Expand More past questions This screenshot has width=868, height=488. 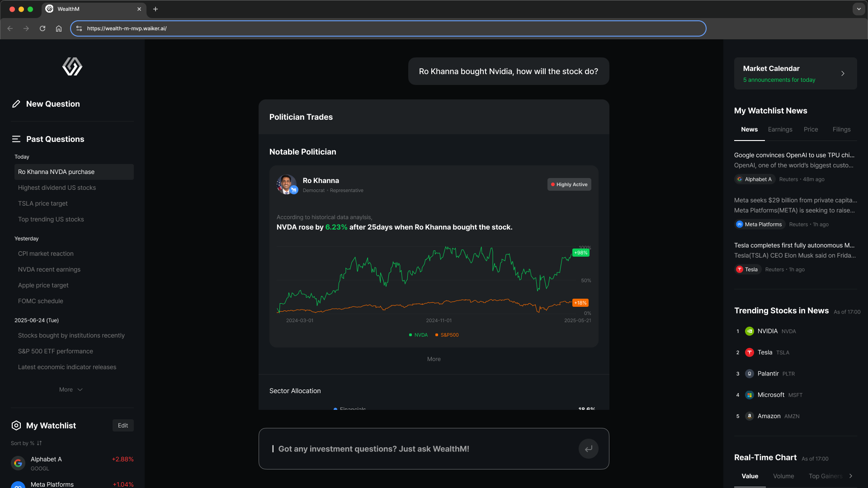(71, 389)
